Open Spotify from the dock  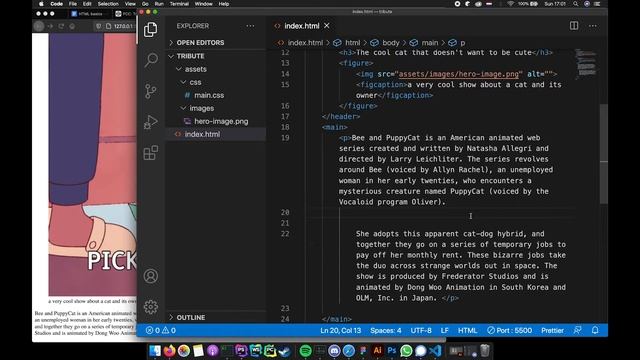(305, 351)
